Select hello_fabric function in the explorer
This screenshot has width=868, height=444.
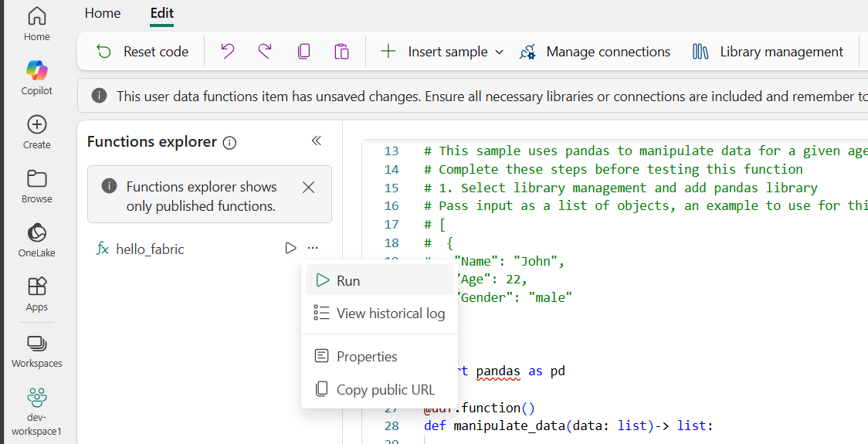pyautogui.click(x=150, y=249)
